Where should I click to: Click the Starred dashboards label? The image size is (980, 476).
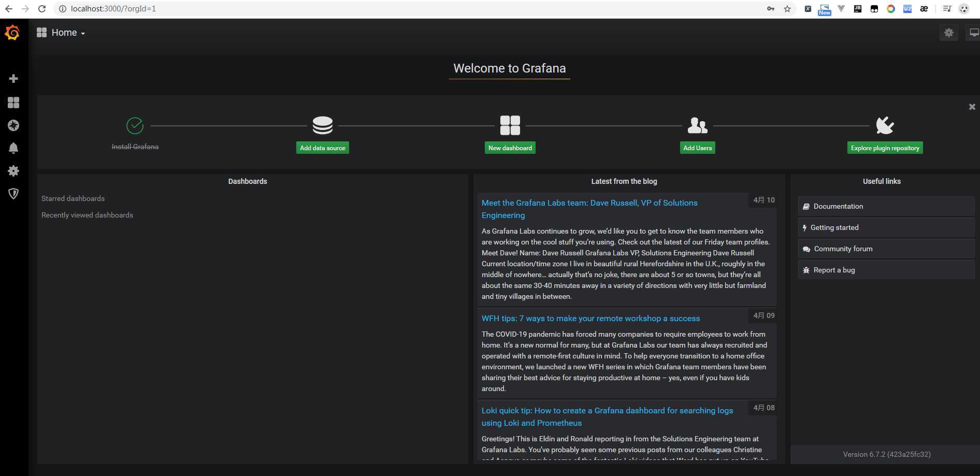coord(73,198)
